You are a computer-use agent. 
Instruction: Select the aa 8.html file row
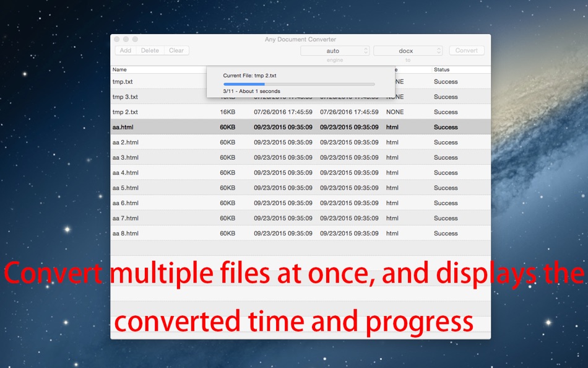point(300,233)
